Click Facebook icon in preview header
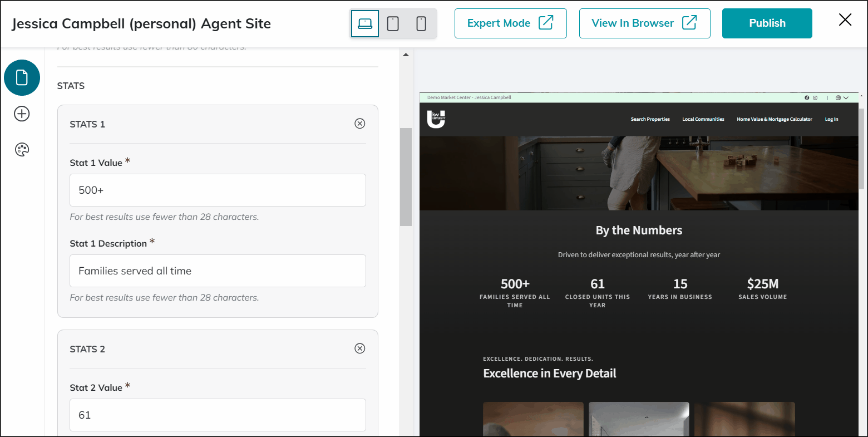The width and height of the screenshot is (868, 437). coord(807,97)
